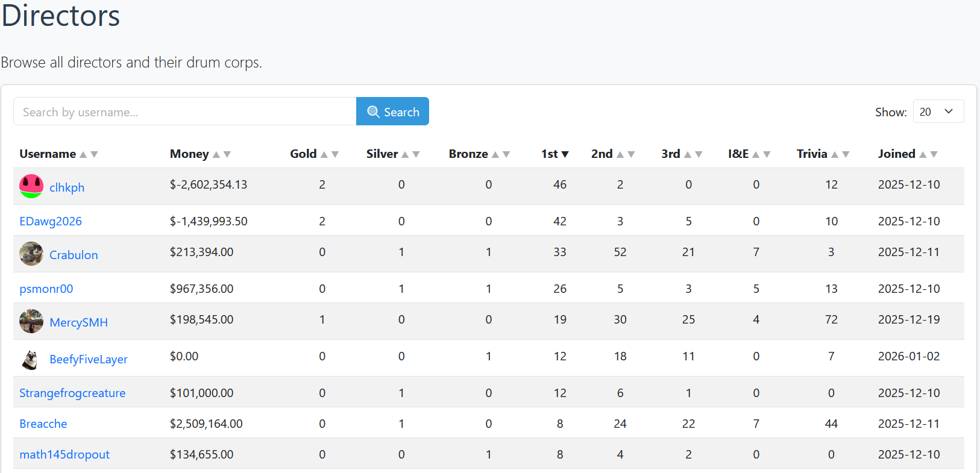Click the Search button
The height and width of the screenshot is (473, 980).
pos(392,111)
